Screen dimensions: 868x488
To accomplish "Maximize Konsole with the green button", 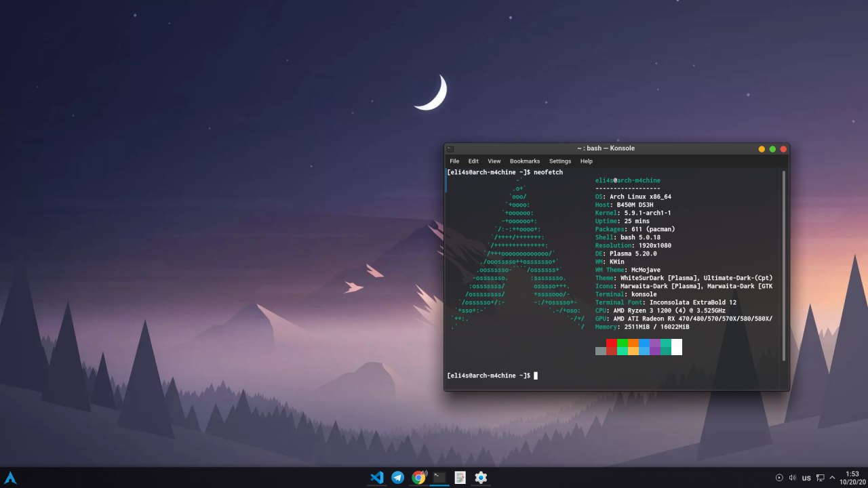I will click(772, 148).
